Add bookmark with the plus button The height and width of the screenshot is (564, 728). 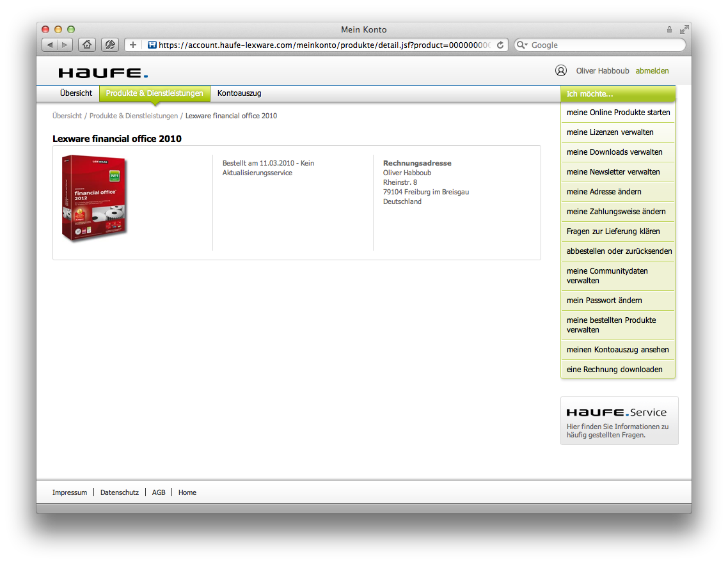133,45
